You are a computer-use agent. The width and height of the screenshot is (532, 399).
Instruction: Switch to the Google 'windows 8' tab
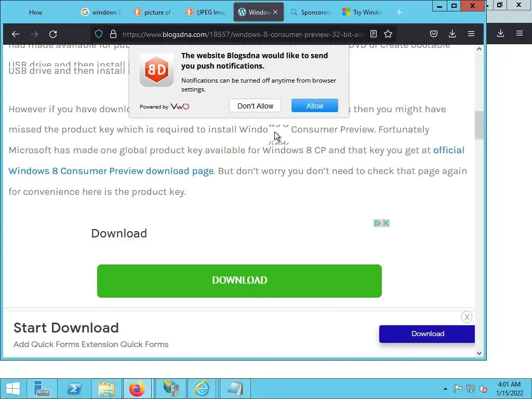(x=101, y=12)
